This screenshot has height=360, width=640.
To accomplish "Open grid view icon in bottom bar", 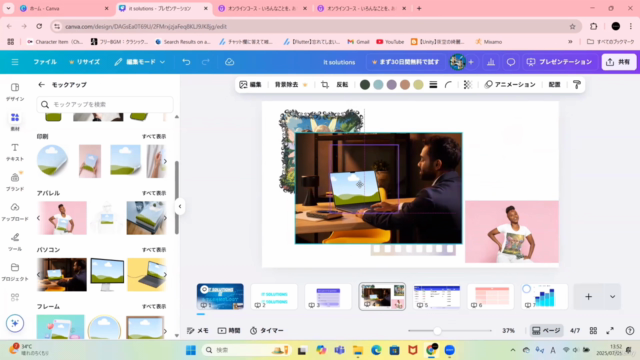I will 593,331.
